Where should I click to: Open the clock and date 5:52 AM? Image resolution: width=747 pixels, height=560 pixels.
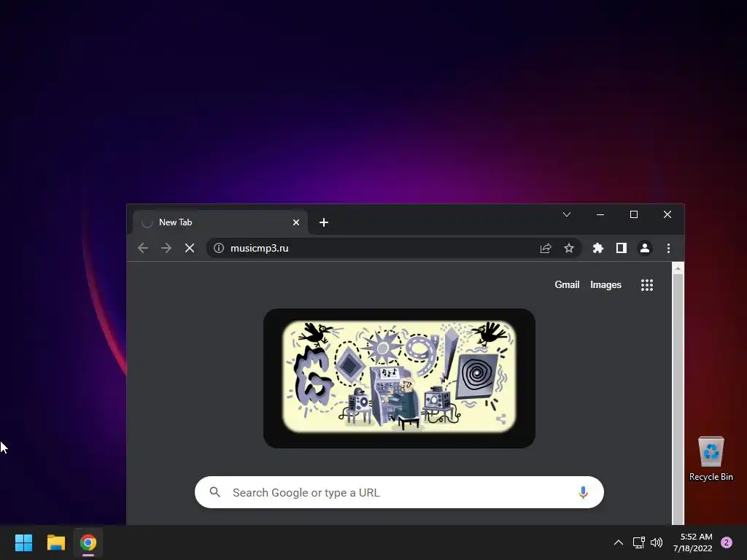(x=693, y=542)
